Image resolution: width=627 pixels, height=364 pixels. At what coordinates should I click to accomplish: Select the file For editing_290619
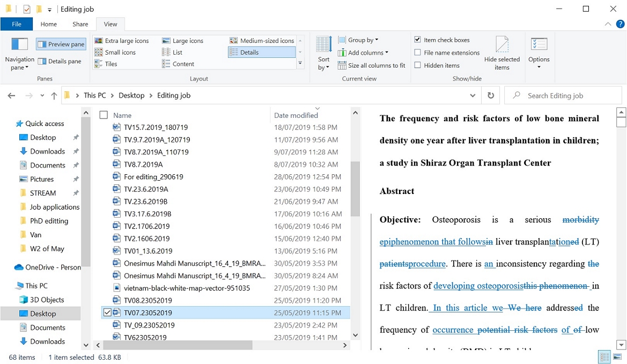[x=153, y=177]
